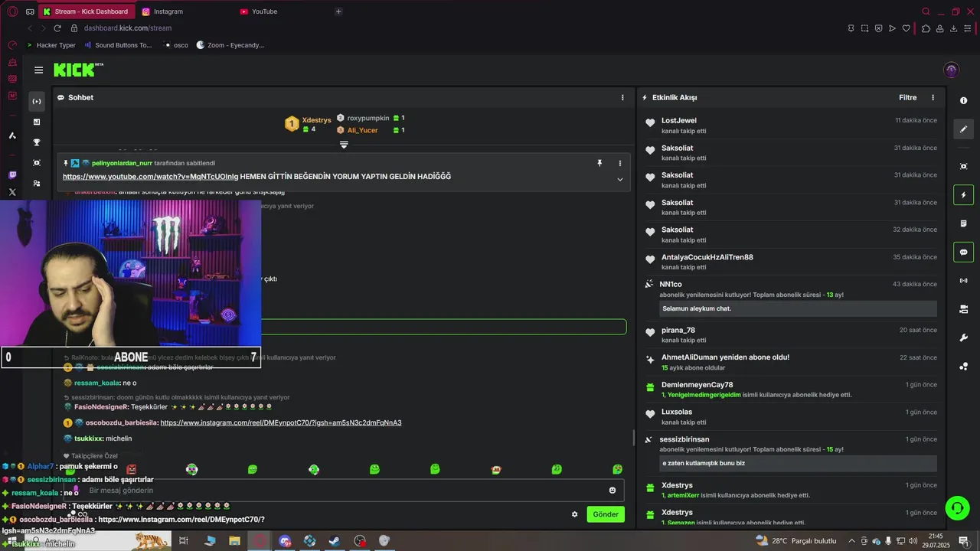Open the Sound Buttons bookmark
The width and height of the screenshot is (980, 551).
point(118,45)
